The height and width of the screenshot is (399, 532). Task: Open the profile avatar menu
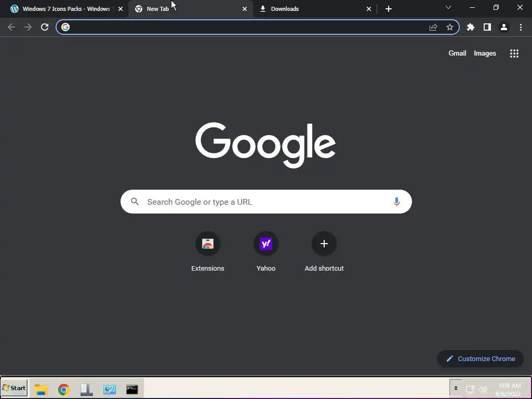pyautogui.click(x=504, y=27)
